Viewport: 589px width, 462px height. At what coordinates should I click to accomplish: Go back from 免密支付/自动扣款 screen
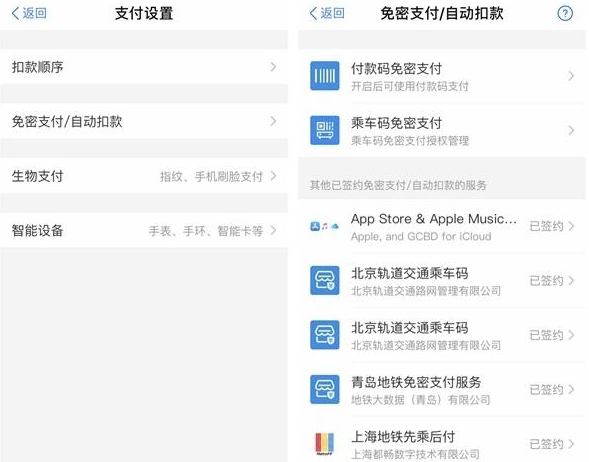327,13
